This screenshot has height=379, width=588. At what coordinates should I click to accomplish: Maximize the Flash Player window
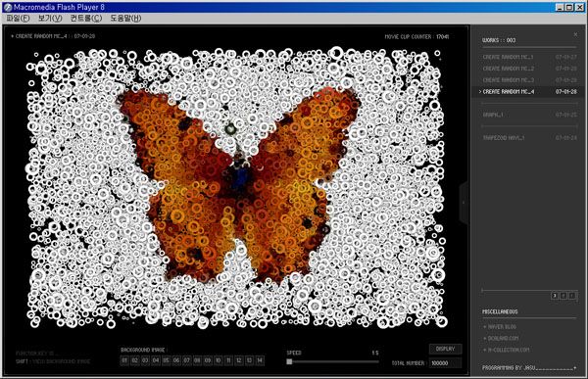(569, 7)
